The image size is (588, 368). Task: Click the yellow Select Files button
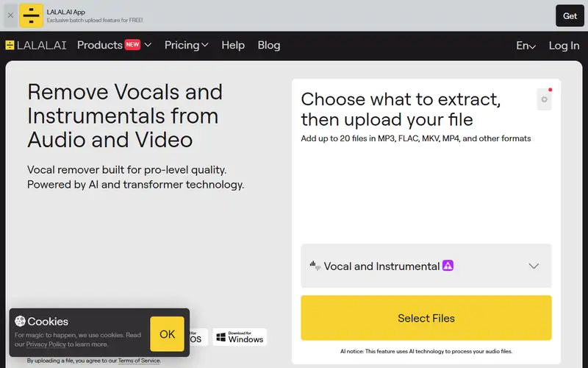[x=426, y=318]
